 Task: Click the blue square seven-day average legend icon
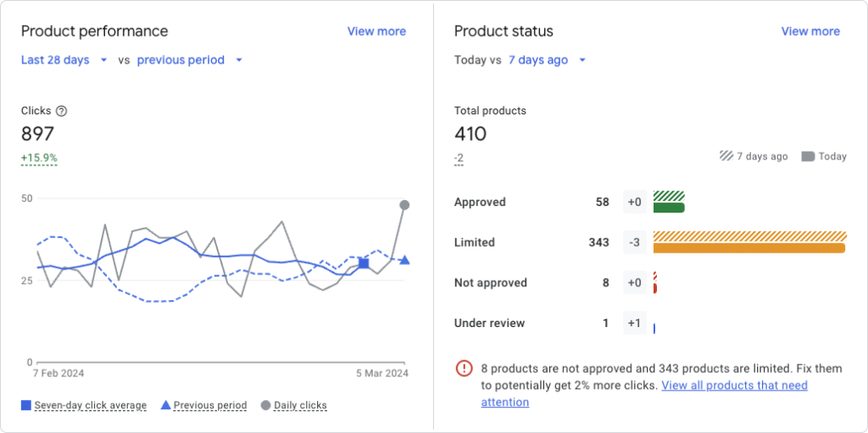tap(26, 405)
